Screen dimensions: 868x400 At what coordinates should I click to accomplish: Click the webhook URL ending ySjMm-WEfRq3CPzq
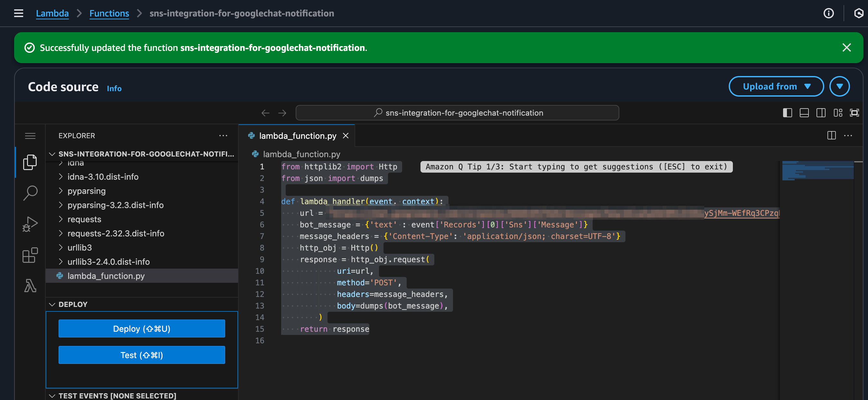[742, 213]
